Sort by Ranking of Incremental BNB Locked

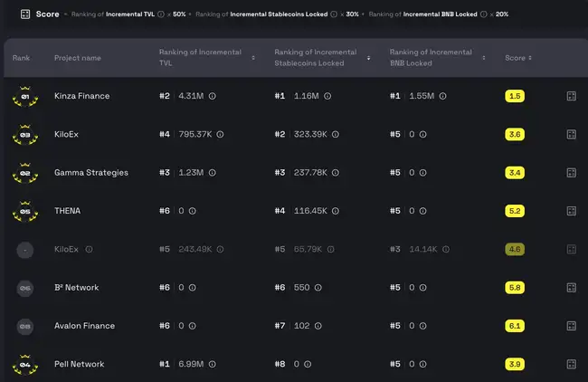[483, 58]
